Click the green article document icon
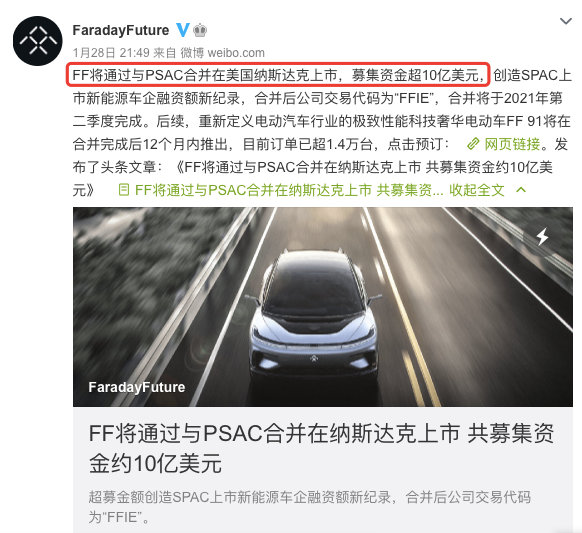The width and height of the screenshot is (582, 533). click(124, 190)
